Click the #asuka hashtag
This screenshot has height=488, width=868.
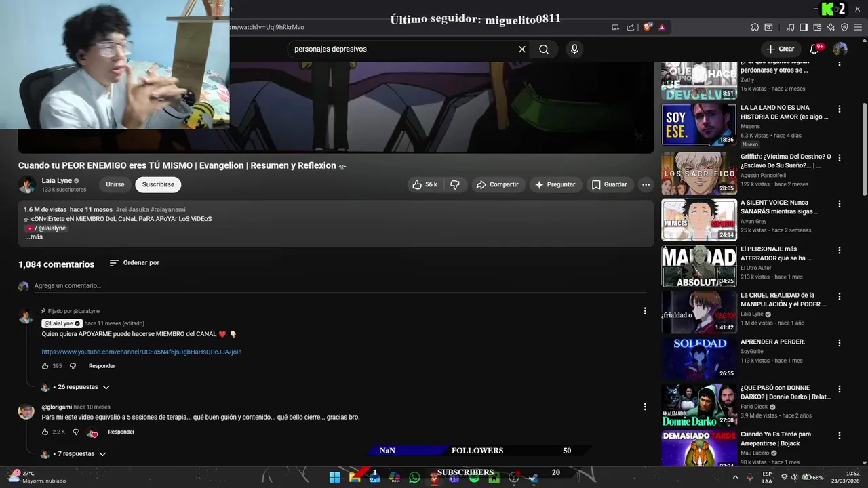click(138, 210)
